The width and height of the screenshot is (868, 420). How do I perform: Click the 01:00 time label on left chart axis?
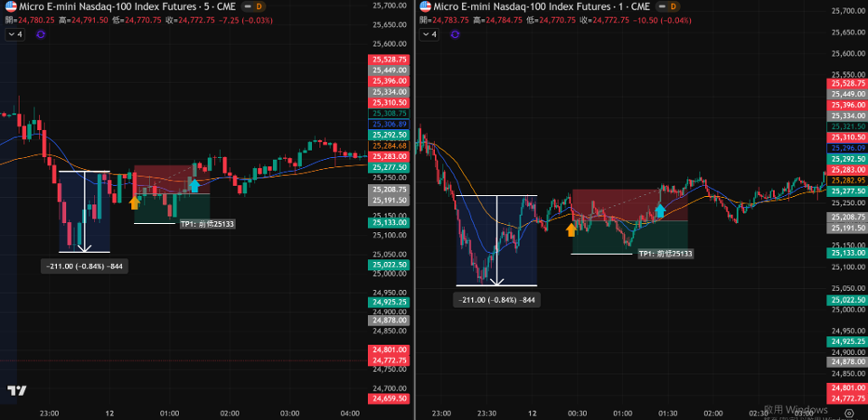(x=169, y=412)
